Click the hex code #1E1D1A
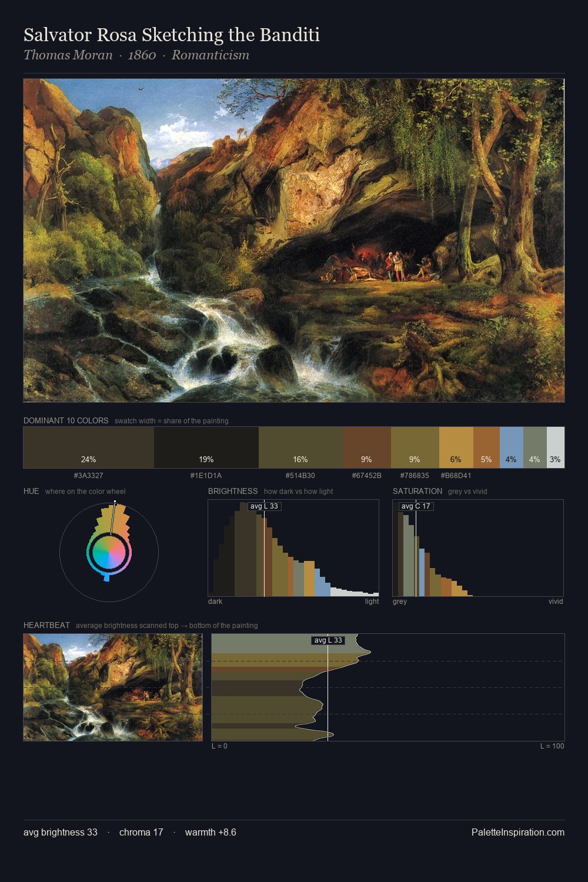588x882 pixels. (x=206, y=475)
